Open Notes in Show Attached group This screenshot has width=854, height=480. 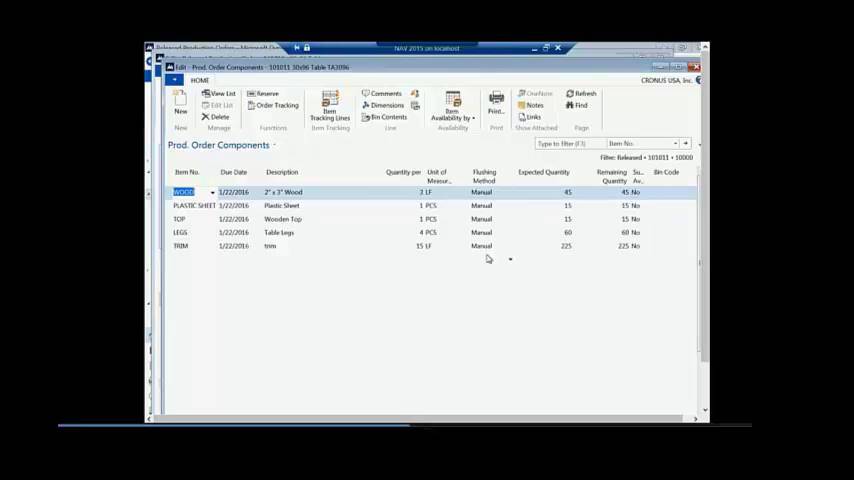point(530,106)
